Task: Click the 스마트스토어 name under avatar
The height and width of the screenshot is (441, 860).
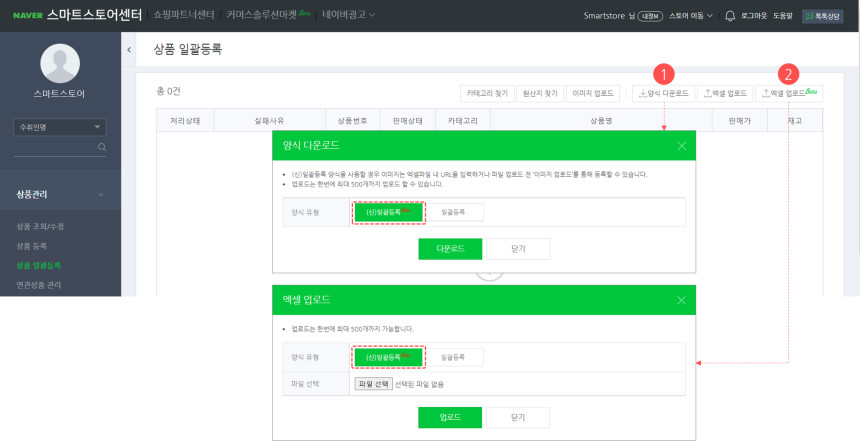Action: 60,94
